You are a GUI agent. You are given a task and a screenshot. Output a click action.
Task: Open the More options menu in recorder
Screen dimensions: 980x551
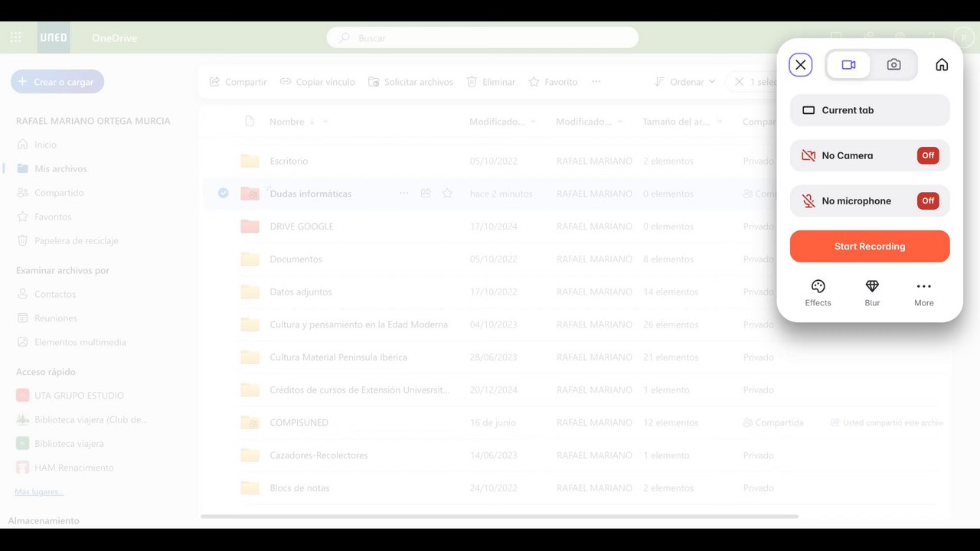[x=924, y=293]
